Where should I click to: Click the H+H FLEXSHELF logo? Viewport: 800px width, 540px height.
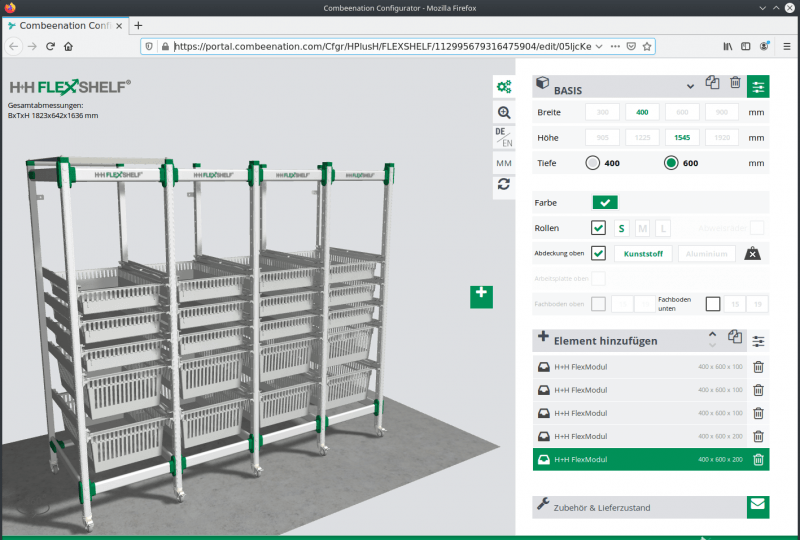[x=70, y=87]
